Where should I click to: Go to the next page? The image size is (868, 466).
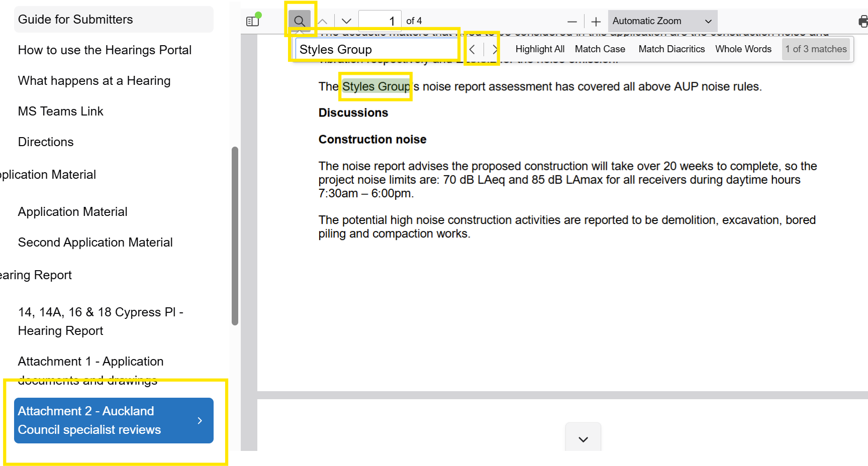pyautogui.click(x=346, y=21)
